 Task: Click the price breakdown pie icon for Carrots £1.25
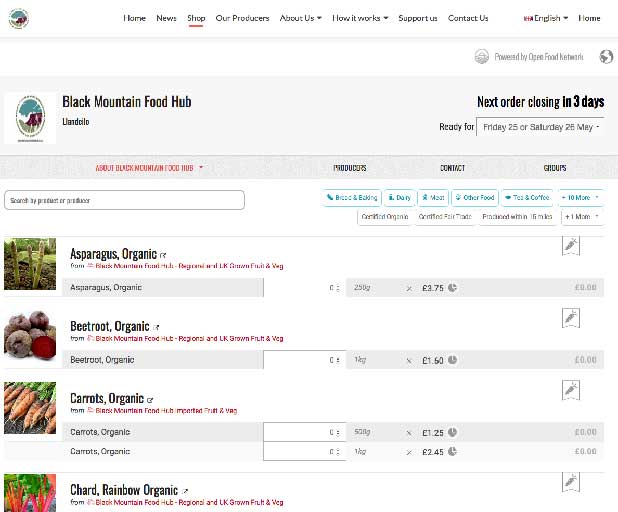pos(452,432)
